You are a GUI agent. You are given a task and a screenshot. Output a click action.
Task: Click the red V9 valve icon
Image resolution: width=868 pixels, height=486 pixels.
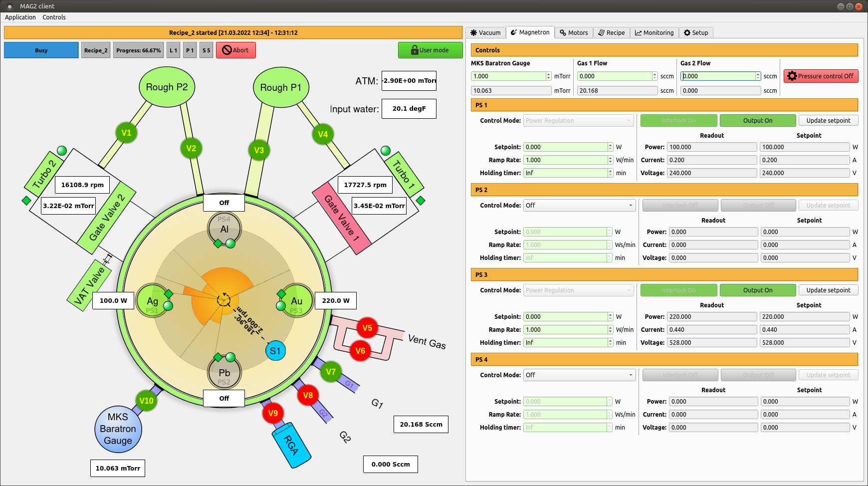click(273, 413)
